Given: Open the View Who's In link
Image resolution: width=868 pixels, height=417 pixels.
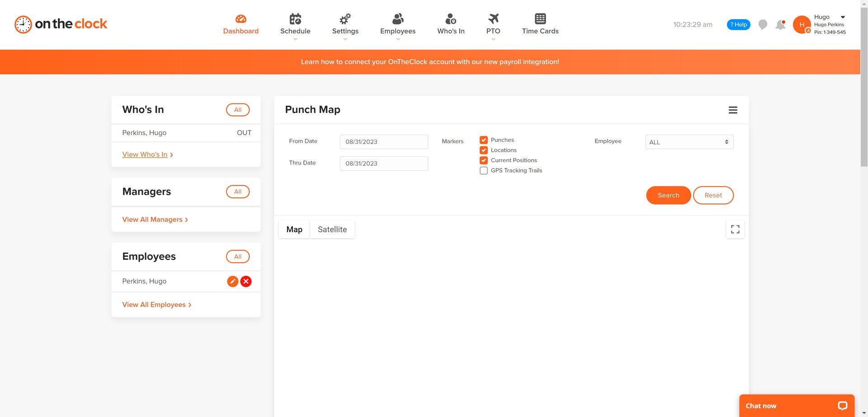Looking at the screenshot, I should (147, 155).
